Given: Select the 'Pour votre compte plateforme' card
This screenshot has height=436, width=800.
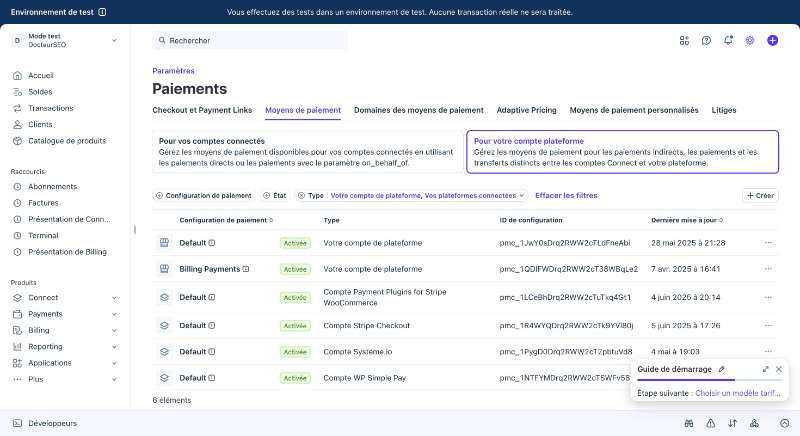Looking at the screenshot, I should [622, 152].
